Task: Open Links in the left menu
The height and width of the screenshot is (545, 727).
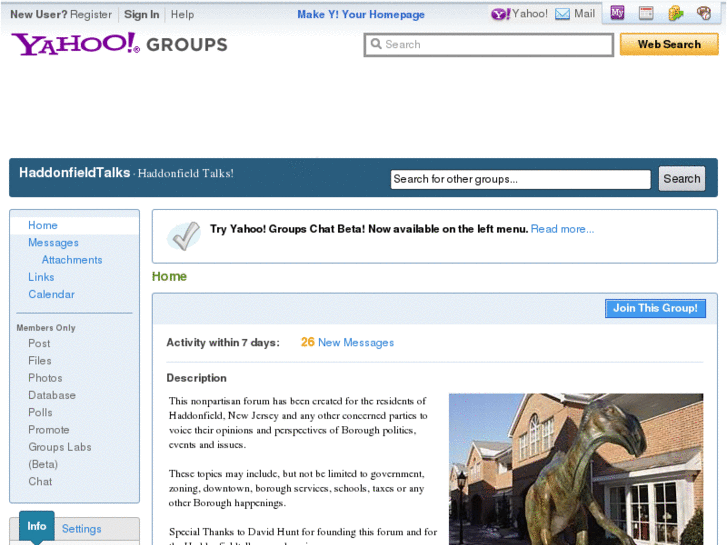Action: coord(41,277)
